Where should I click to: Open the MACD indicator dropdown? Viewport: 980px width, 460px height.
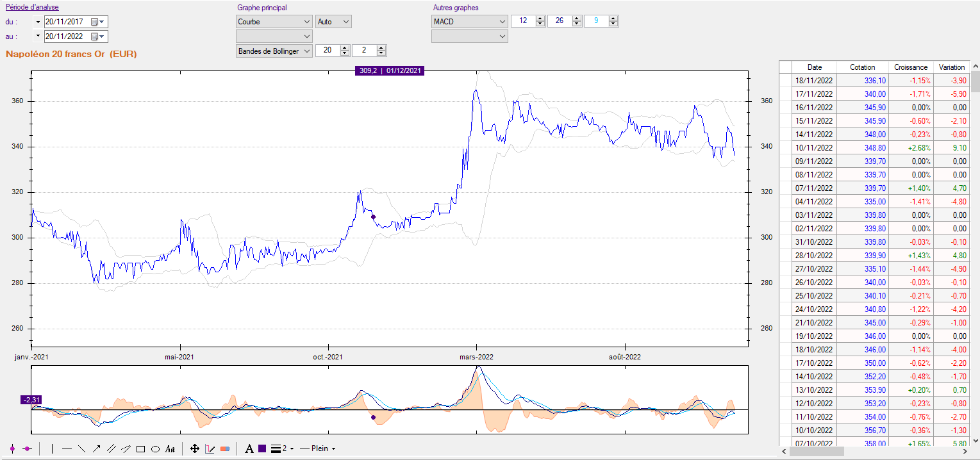470,21
